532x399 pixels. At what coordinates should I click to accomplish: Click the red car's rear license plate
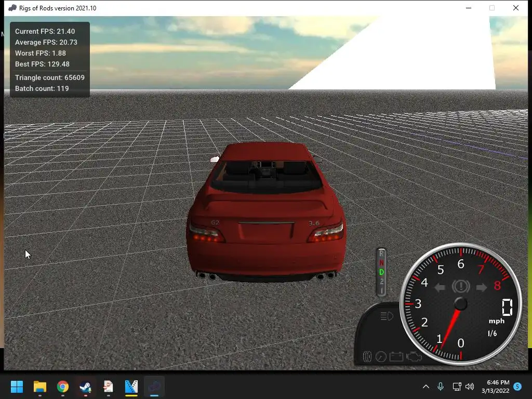point(266,233)
